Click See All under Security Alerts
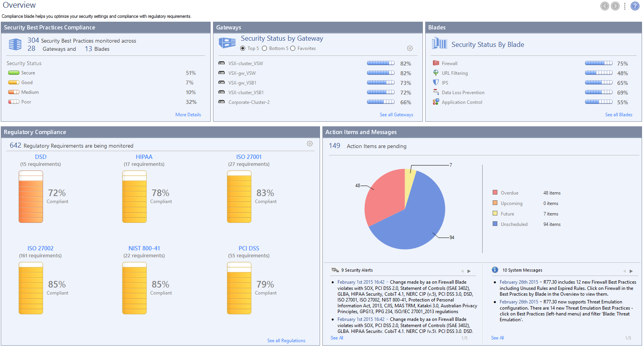644x348 pixels. click(337, 338)
